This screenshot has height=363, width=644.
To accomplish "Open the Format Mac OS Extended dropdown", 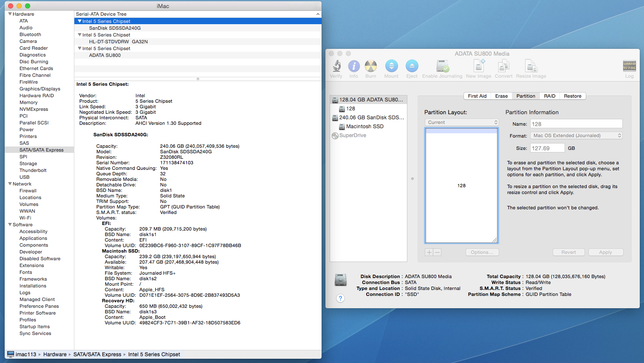I will 576,135.
